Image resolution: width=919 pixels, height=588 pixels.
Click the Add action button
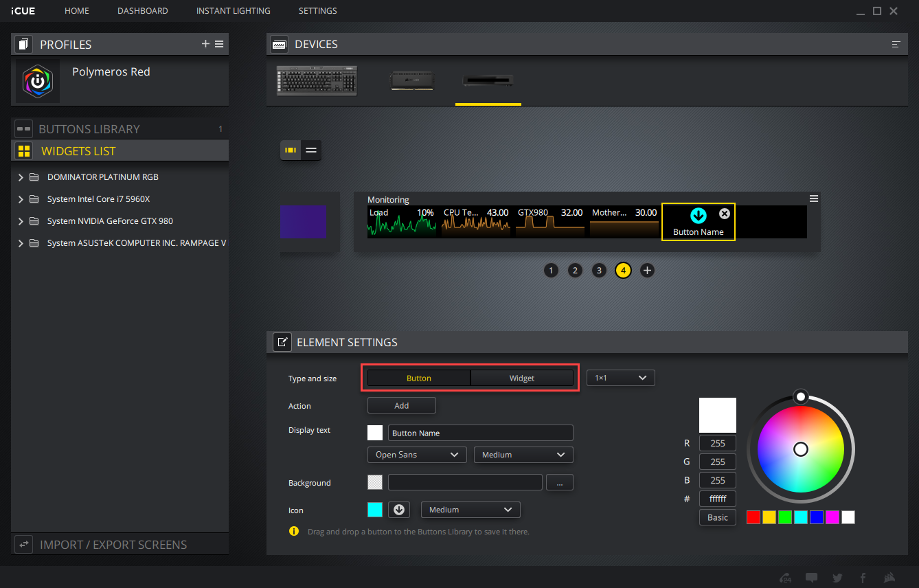tap(402, 406)
